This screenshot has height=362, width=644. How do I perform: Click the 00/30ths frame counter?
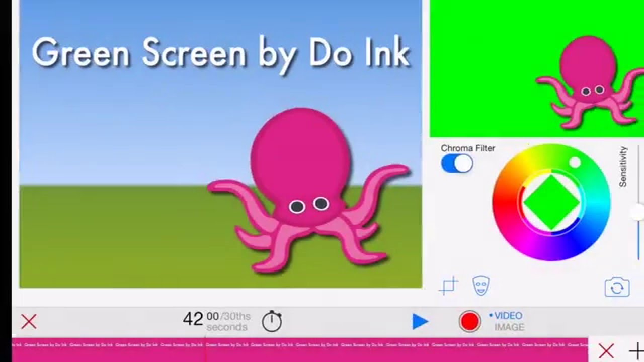pos(228,316)
